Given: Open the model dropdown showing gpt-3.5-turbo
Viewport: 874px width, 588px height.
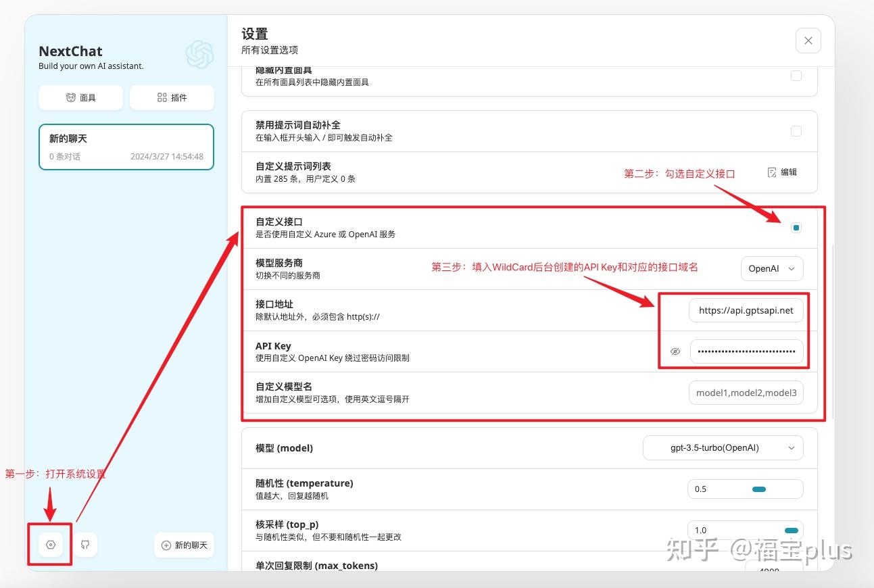Looking at the screenshot, I should tap(723, 447).
